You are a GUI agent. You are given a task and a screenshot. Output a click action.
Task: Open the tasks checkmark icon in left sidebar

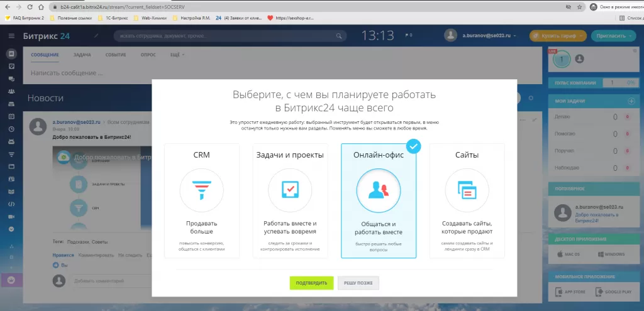click(x=11, y=66)
